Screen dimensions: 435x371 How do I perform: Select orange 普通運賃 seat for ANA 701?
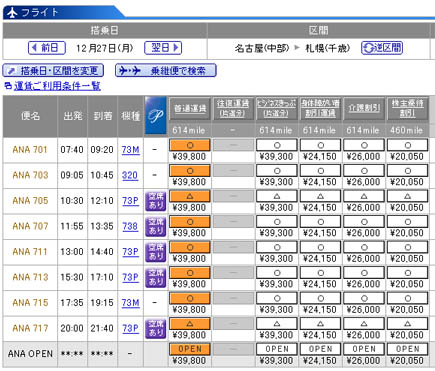(x=190, y=145)
